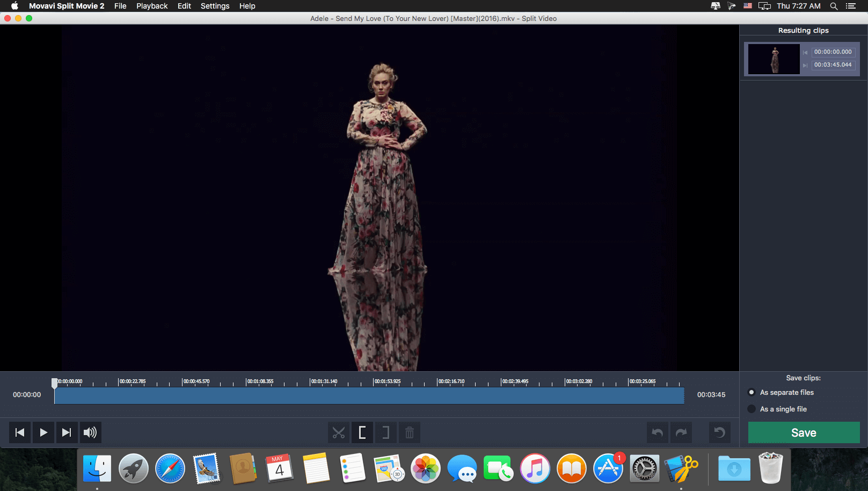Open the Downloads folder in the Dock
This screenshot has height=491, width=868.
point(734,468)
